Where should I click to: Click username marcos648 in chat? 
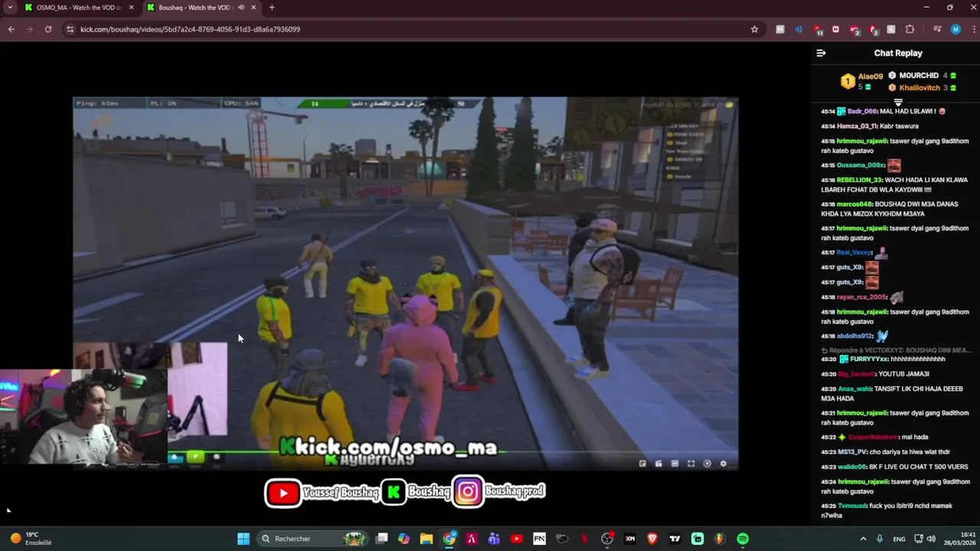pyautogui.click(x=854, y=204)
